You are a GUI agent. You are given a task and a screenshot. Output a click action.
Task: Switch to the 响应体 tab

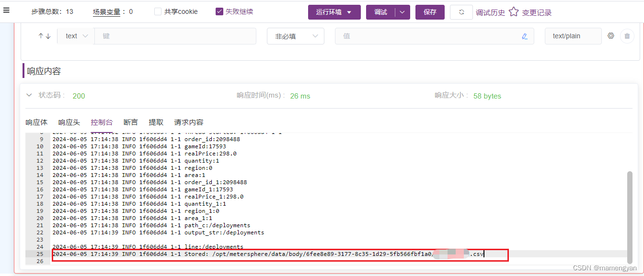click(36, 122)
